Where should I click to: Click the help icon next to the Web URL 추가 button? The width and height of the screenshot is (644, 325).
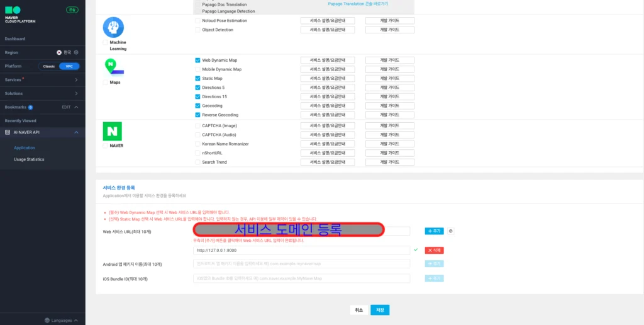(451, 231)
